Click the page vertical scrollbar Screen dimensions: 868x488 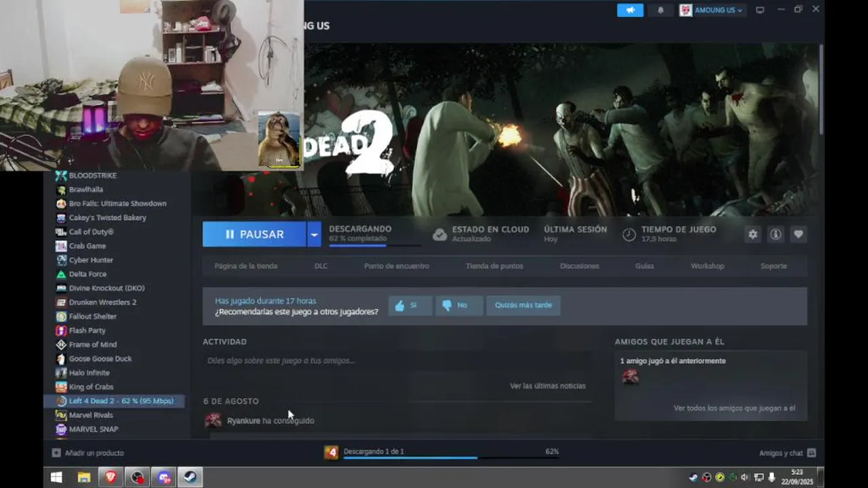[821, 88]
